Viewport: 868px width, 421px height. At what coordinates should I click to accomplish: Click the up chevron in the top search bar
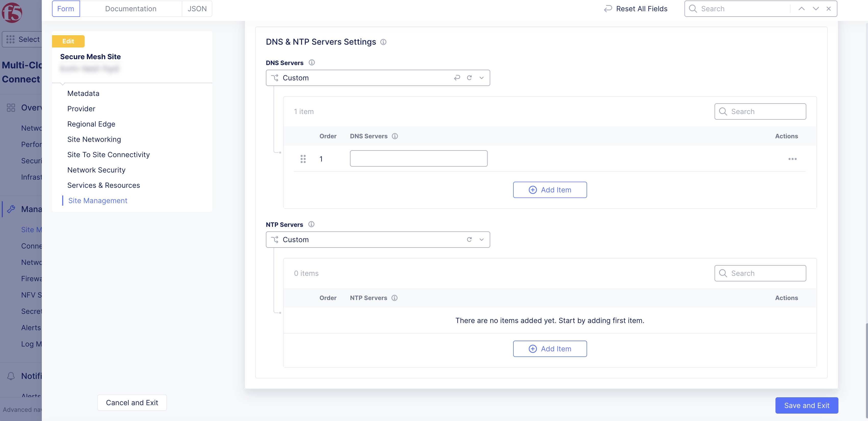point(801,8)
